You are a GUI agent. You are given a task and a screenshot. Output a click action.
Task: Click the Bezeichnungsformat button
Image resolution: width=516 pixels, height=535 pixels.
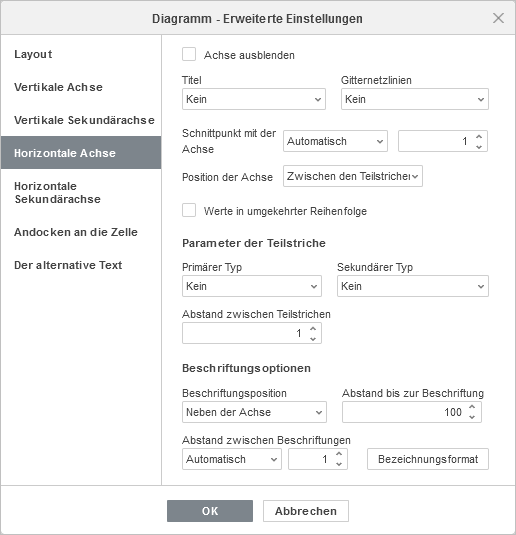[x=428, y=459]
